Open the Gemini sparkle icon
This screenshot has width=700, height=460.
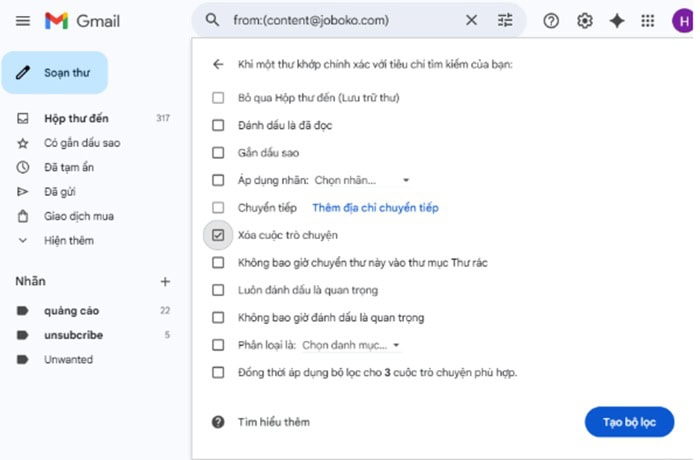coord(616,21)
